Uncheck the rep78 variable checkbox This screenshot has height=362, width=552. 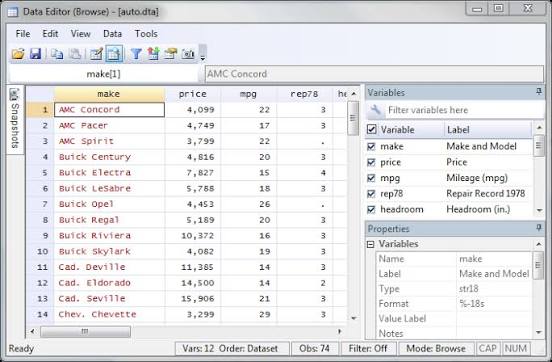pos(371,194)
